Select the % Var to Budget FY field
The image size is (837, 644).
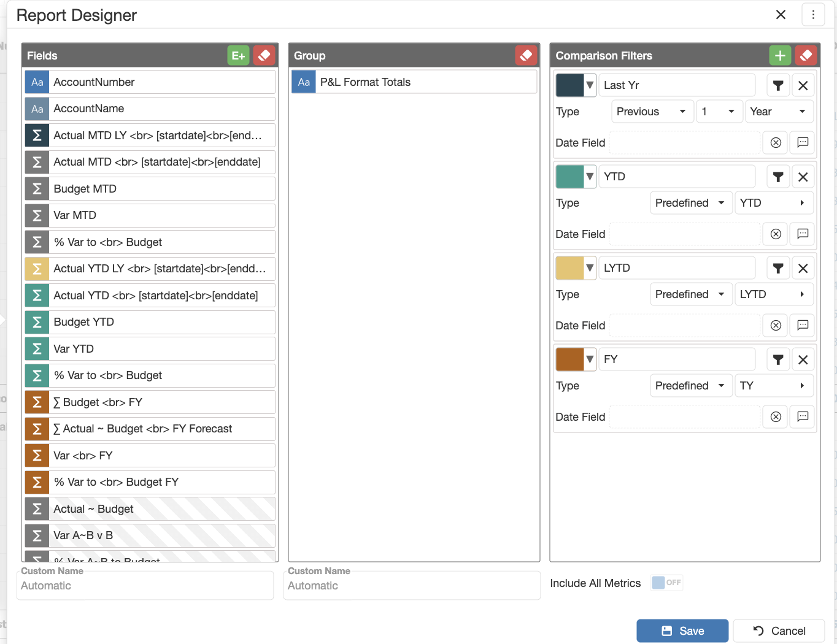[x=150, y=482]
